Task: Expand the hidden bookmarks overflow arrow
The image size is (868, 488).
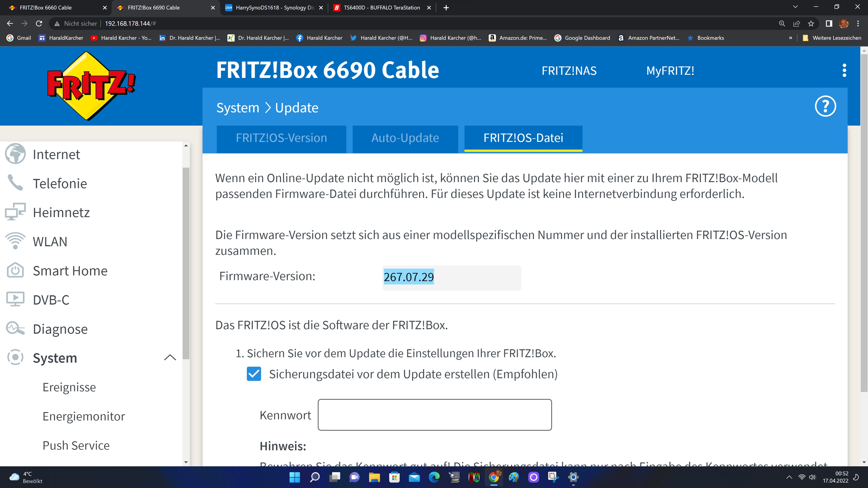Action: (790, 38)
